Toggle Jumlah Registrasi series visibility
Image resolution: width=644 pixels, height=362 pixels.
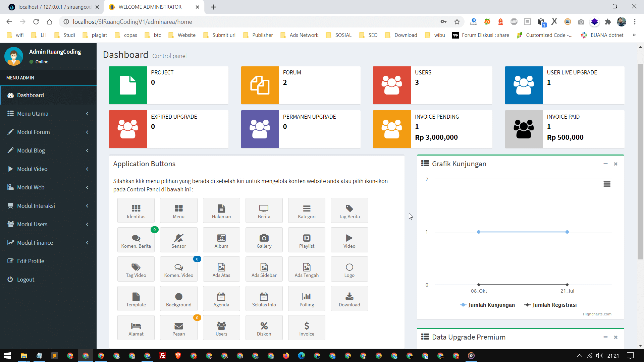(x=550, y=305)
